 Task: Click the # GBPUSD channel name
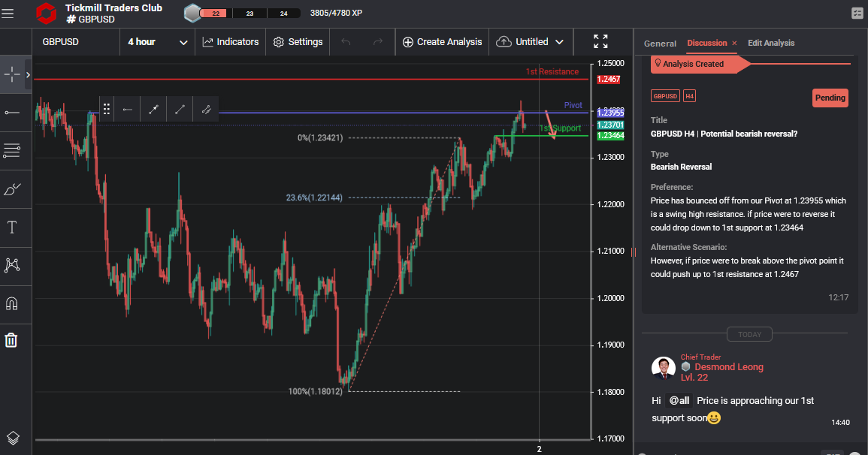point(91,20)
